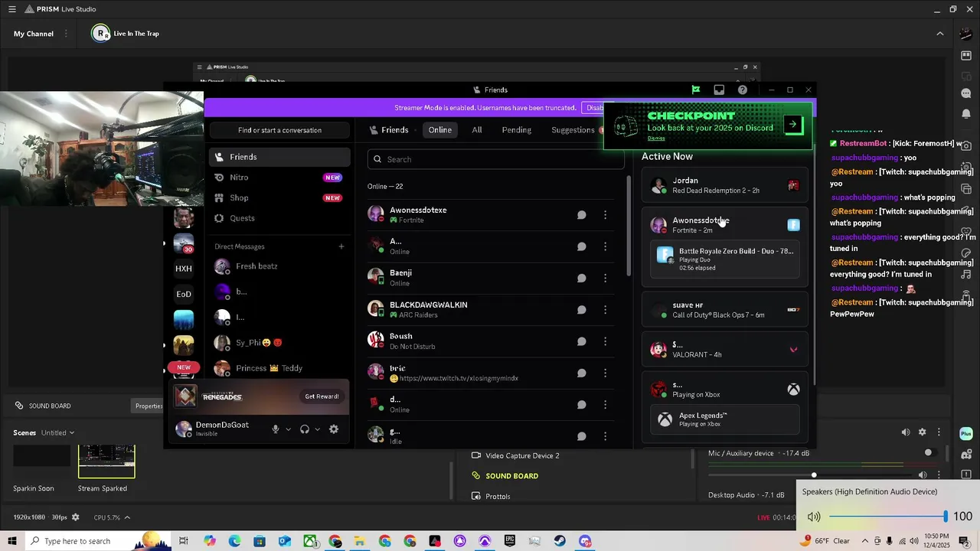Open Checkpoint banner arrow button
980x551 pixels.
(x=793, y=124)
